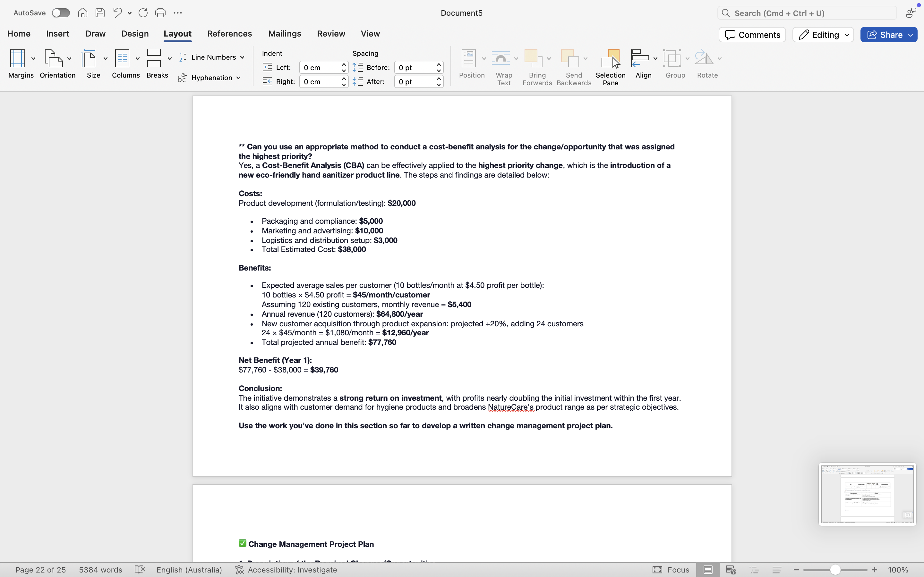Switch to the References tab

(x=229, y=34)
